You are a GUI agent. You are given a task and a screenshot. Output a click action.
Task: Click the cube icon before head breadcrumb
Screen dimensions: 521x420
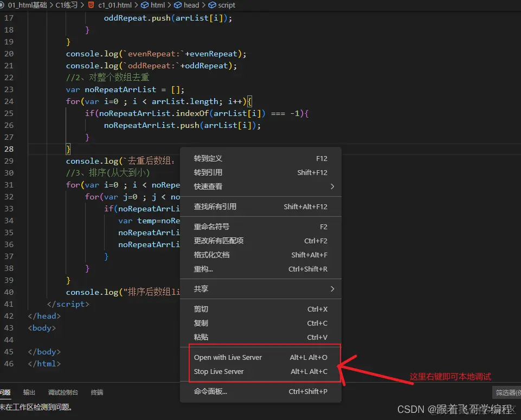[x=178, y=5]
